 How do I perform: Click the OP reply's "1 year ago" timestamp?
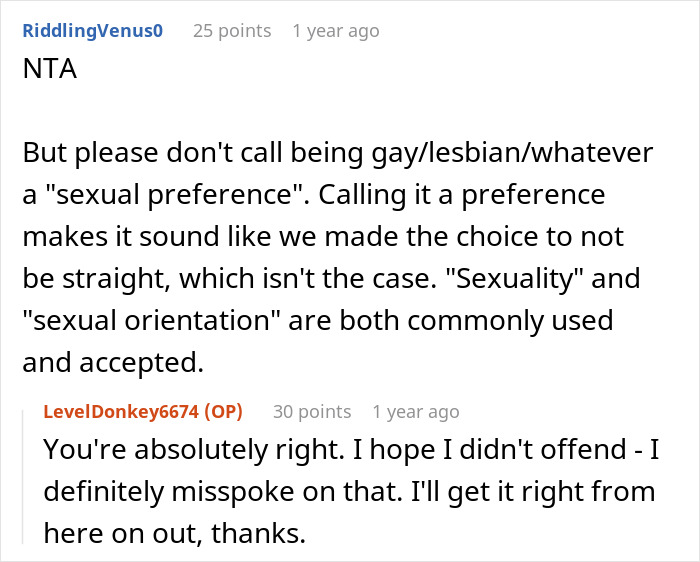coord(415,412)
